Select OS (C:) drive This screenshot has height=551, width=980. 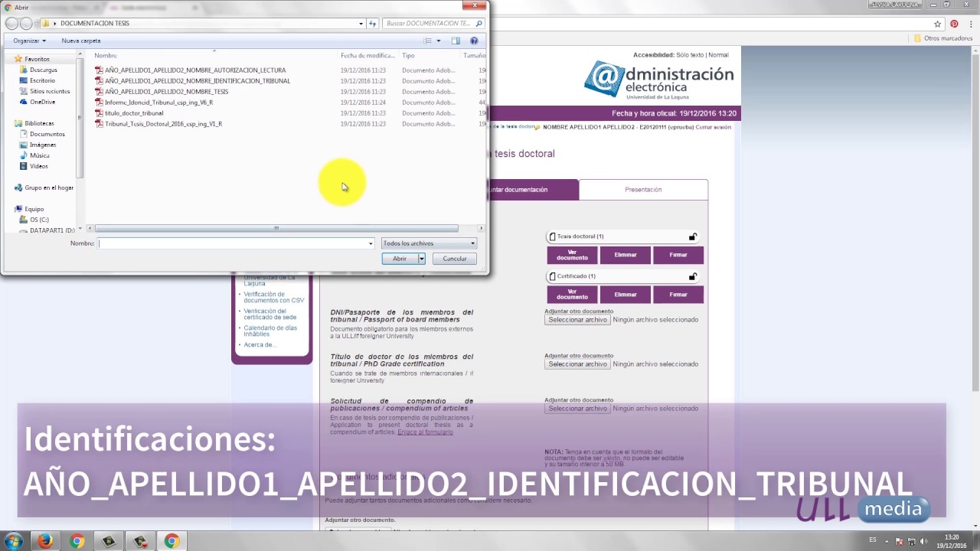pos(39,220)
